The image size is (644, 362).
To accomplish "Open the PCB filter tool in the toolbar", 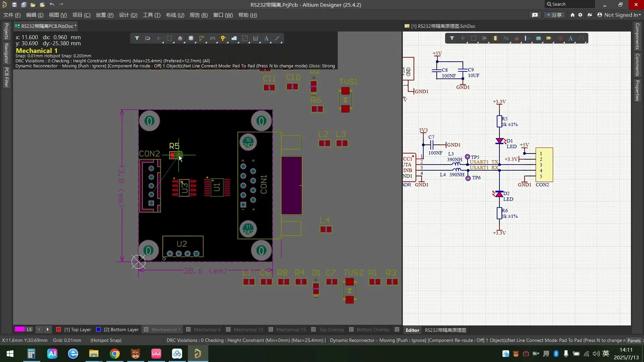I will (x=137, y=38).
